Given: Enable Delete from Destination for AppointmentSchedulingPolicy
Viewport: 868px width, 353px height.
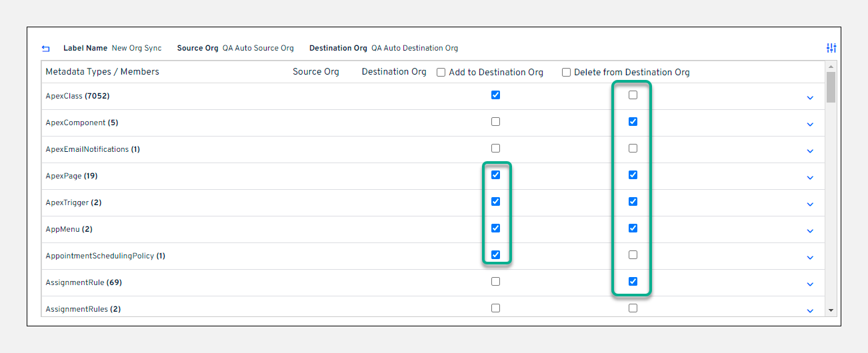Looking at the screenshot, I should point(633,255).
